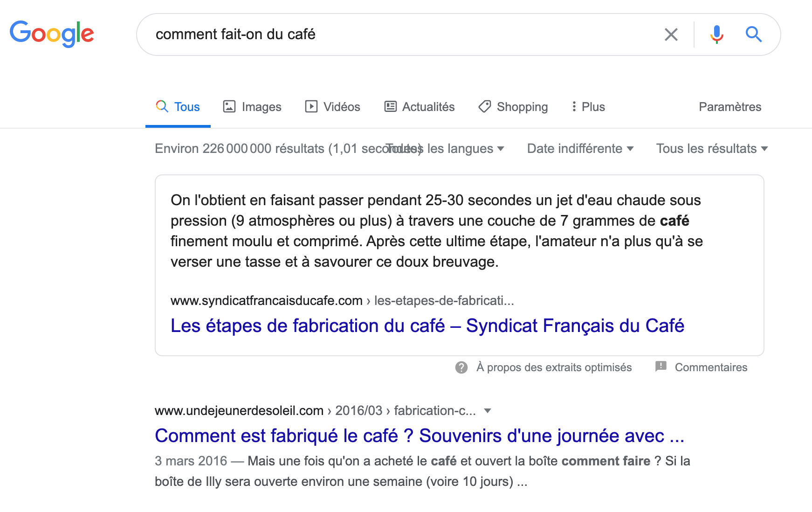Click the magnifier icon on the Tous tab

(161, 106)
